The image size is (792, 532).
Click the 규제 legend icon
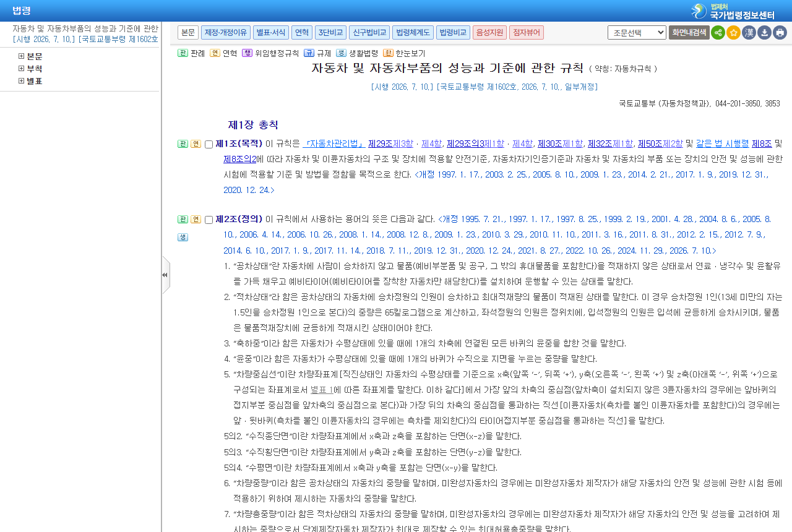pos(309,53)
